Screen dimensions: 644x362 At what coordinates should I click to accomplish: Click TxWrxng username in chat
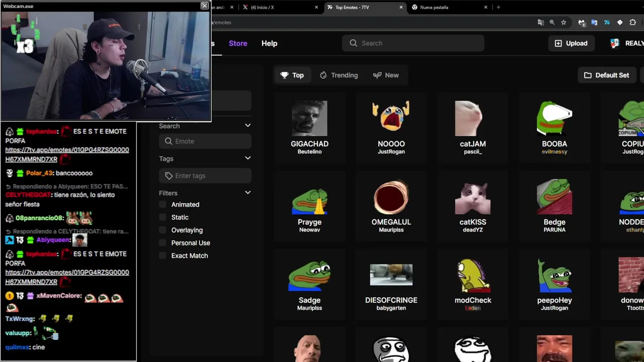click(19, 319)
